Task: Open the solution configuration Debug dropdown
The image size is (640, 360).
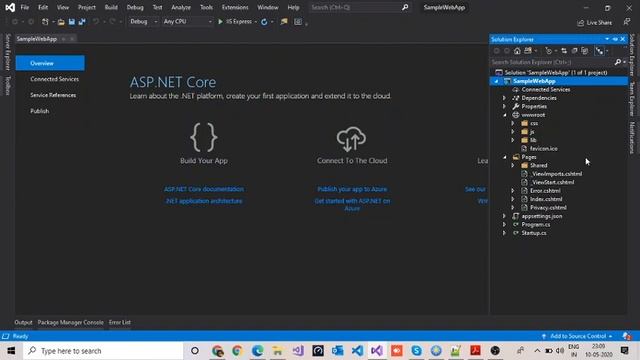Action: (x=143, y=22)
